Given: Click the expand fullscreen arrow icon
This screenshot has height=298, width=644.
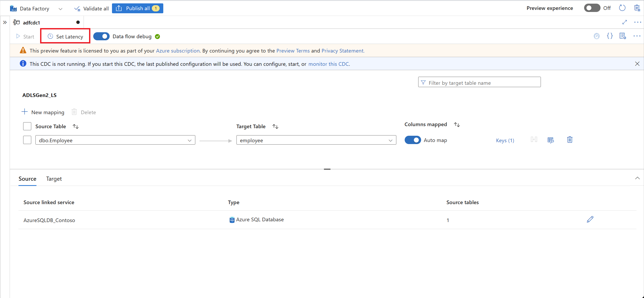Looking at the screenshot, I should [x=624, y=22].
